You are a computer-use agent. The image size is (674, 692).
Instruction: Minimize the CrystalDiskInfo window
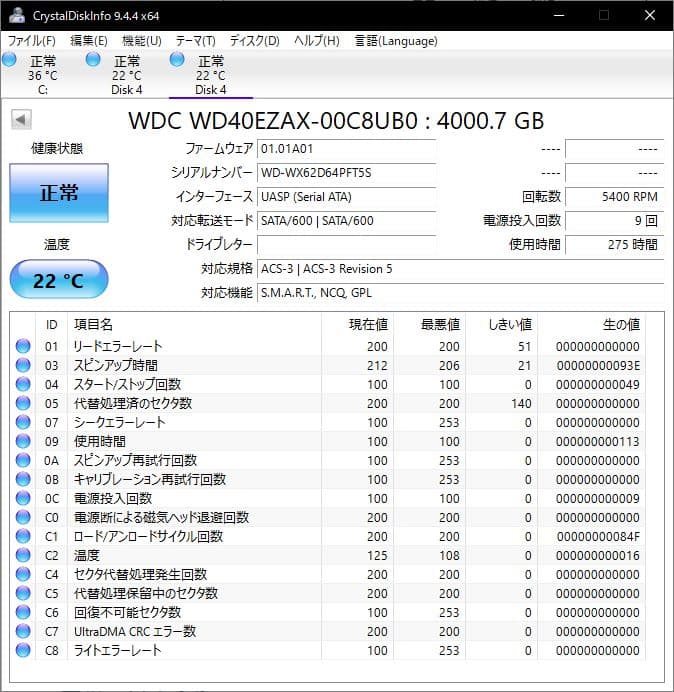(559, 15)
